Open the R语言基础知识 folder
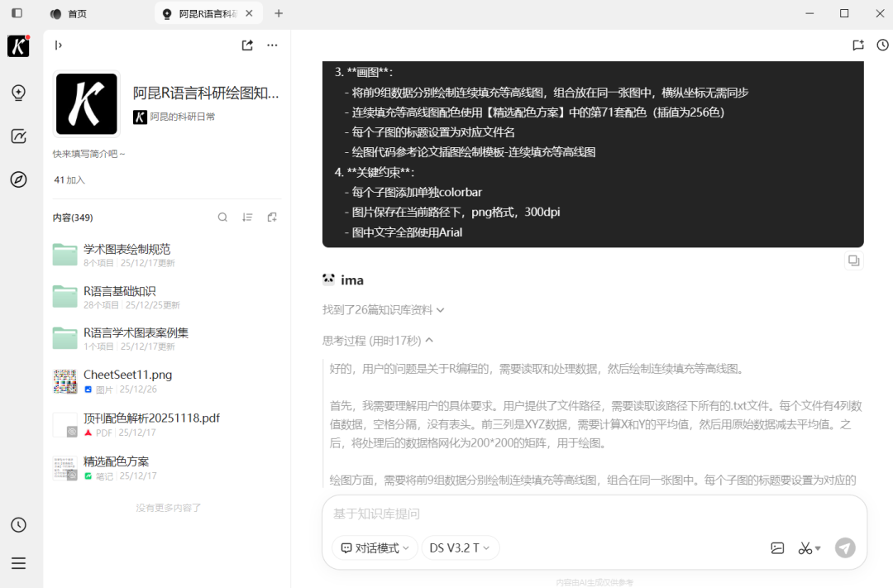The image size is (893, 588). [166, 297]
